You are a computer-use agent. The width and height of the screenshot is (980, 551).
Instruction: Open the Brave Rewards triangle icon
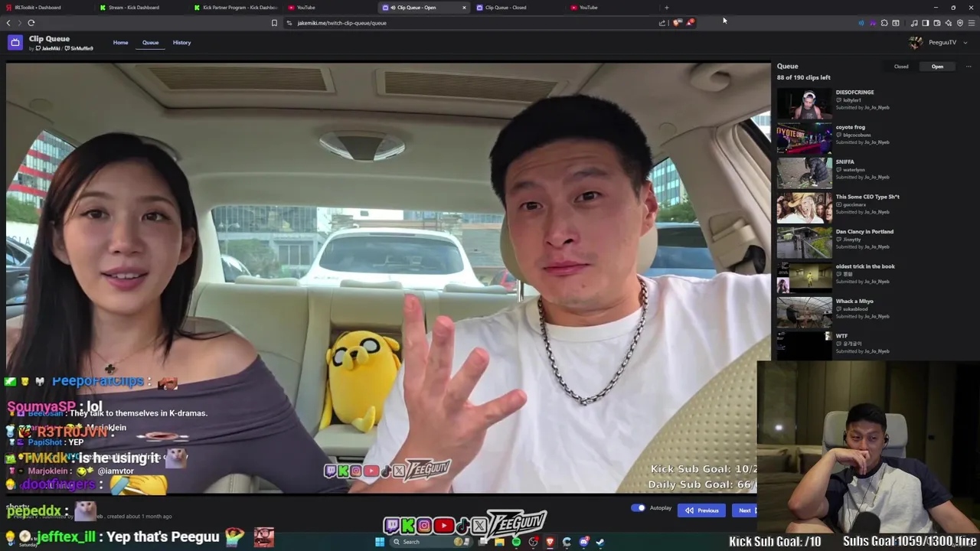pos(690,23)
